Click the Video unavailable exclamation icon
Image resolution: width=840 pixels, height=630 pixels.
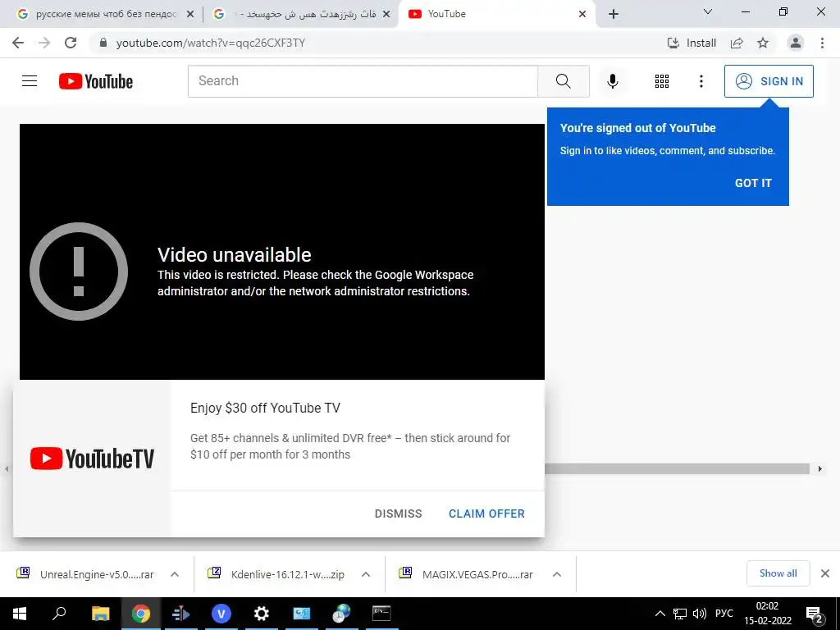[79, 272]
